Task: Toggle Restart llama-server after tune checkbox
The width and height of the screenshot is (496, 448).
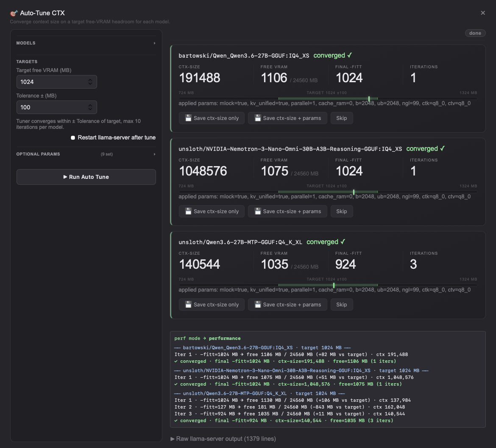Action: [x=73, y=137]
